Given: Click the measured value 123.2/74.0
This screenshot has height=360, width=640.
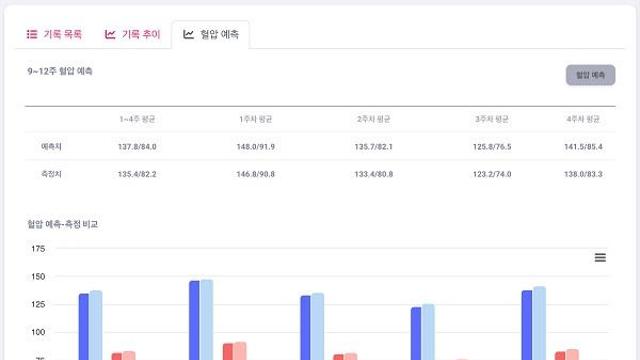Looking at the screenshot, I should (492, 174).
